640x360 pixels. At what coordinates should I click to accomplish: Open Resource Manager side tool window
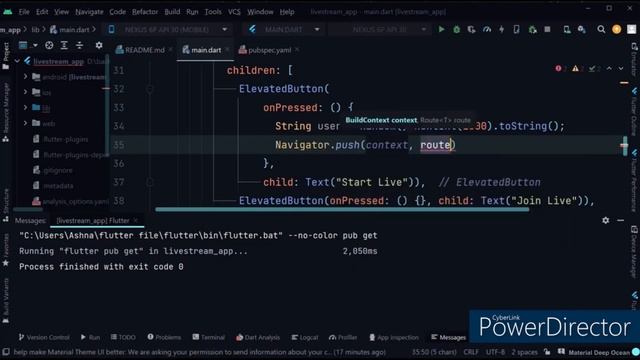6,112
